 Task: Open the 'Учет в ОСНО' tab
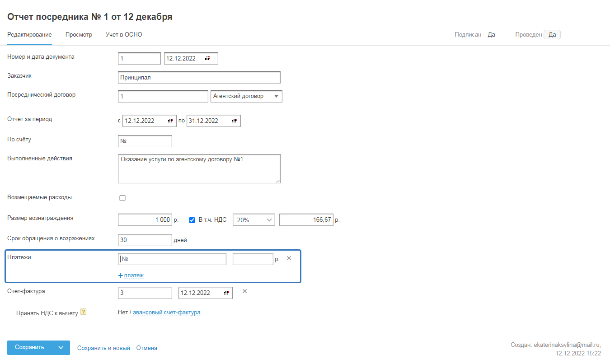point(124,35)
